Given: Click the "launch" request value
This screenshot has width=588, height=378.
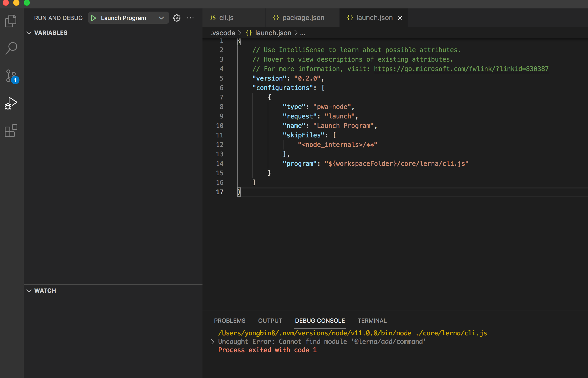Looking at the screenshot, I should [339, 116].
